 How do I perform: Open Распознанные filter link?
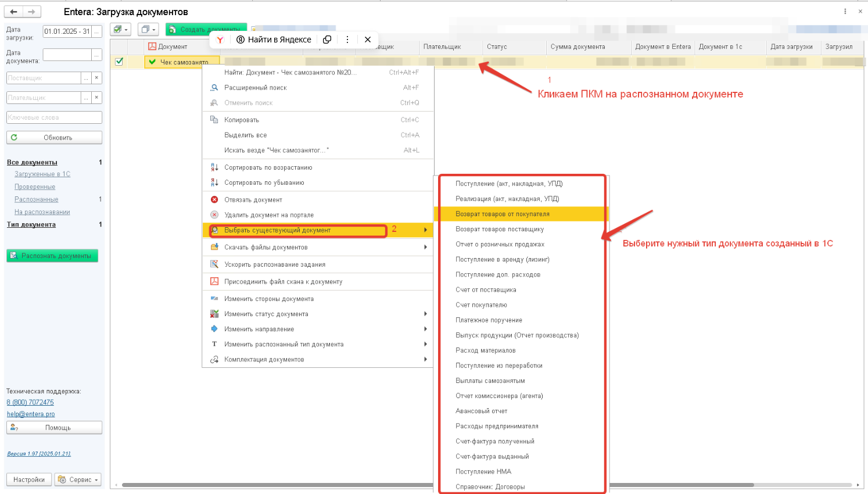(x=36, y=199)
